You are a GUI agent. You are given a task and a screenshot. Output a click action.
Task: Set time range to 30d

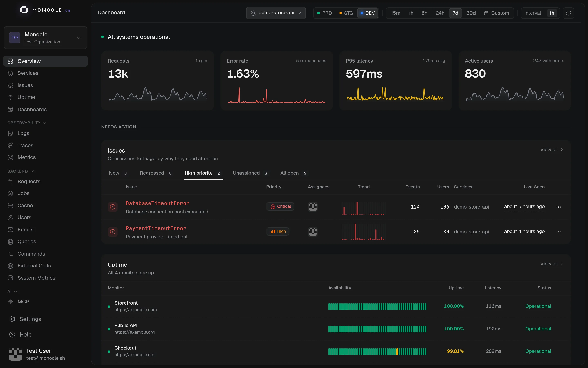pyautogui.click(x=471, y=13)
